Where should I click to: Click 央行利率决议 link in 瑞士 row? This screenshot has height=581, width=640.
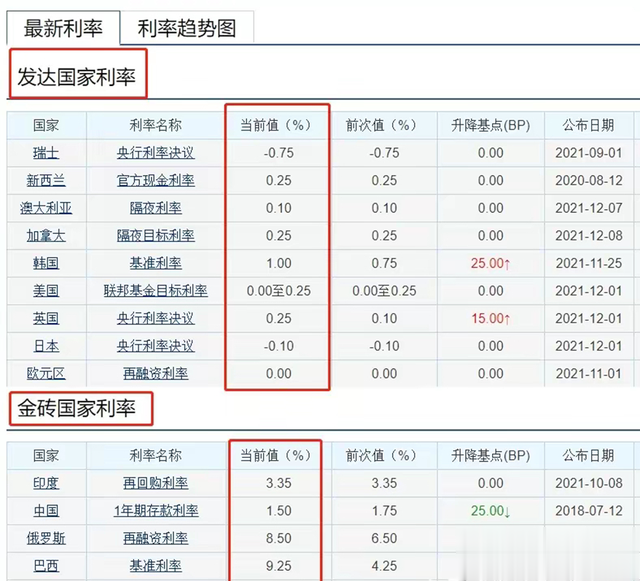point(156,153)
